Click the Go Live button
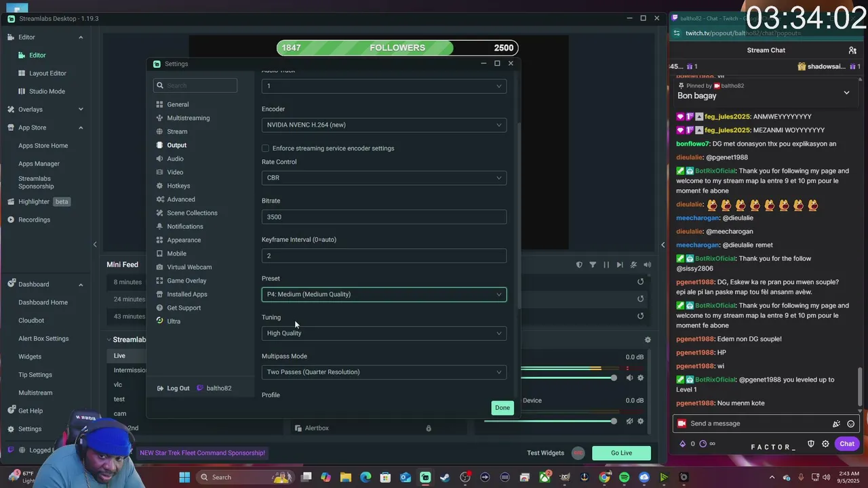Screen dimensions: 868x488 coord(621,453)
